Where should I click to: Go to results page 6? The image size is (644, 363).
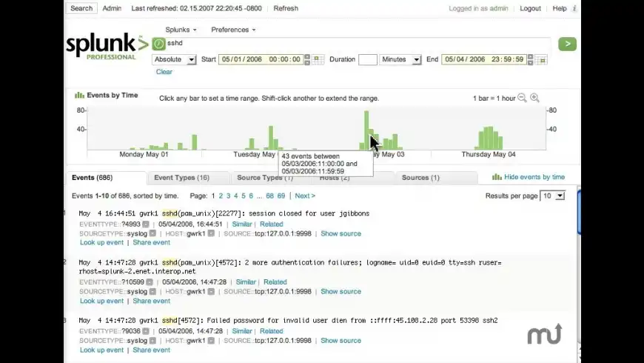(251, 196)
